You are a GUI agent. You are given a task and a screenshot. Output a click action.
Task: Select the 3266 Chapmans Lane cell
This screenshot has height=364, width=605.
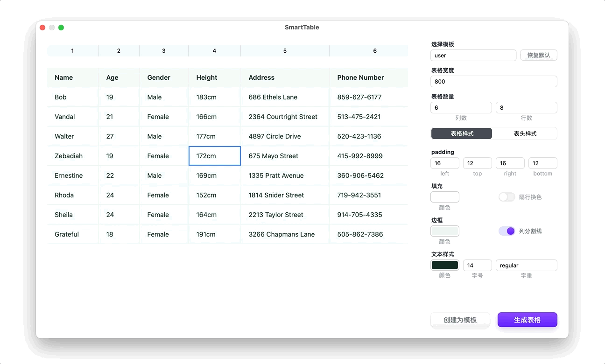(x=285, y=234)
